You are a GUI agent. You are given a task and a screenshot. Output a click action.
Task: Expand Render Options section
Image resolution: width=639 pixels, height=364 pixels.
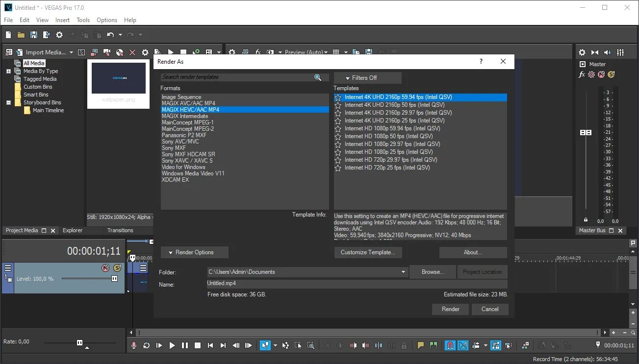[x=195, y=252]
